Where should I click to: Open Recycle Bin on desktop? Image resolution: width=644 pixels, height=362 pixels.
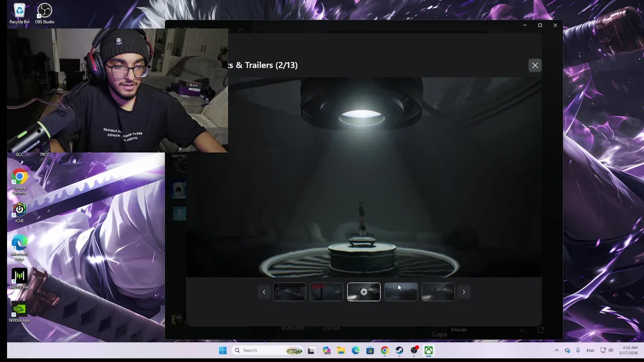[x=19, y=14]
